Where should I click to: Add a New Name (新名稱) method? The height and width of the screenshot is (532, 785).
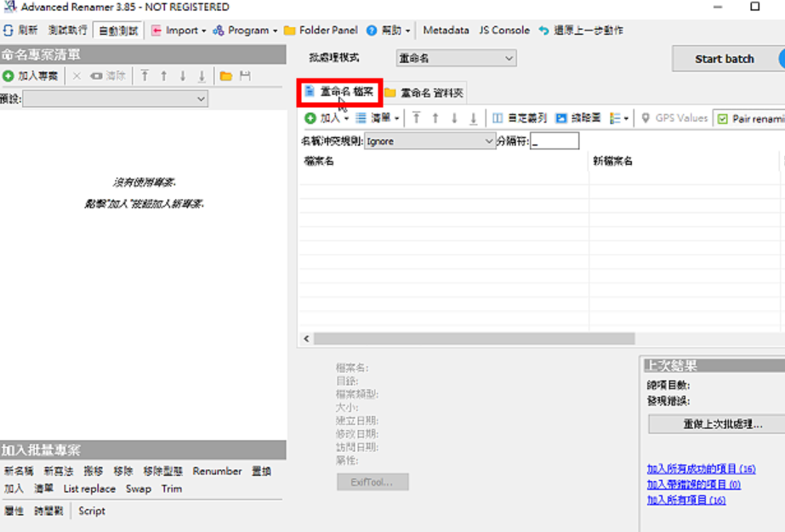click(19, 472)
